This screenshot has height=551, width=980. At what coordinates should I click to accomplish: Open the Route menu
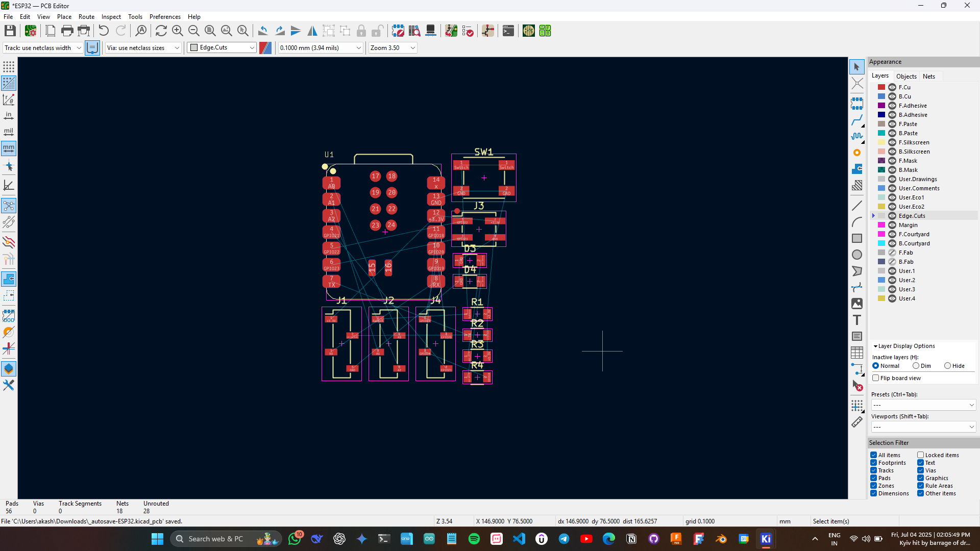86,17
